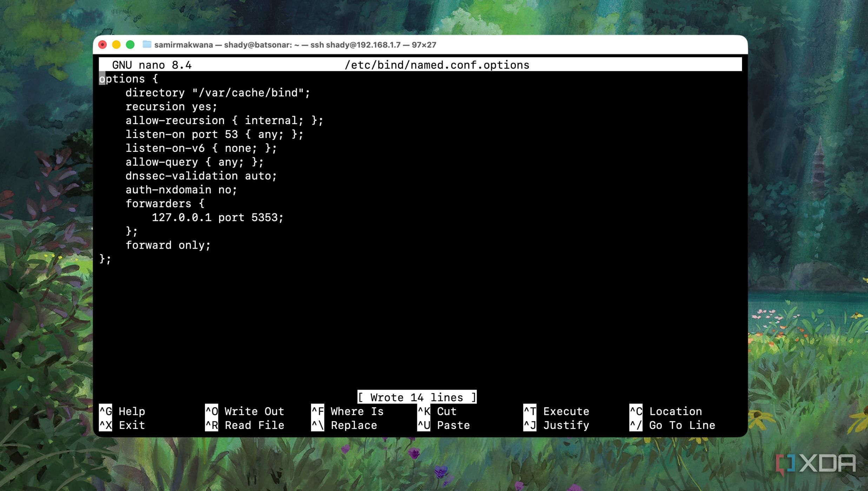Click the ^U Paste shortcut

click(x=444, y=425)
